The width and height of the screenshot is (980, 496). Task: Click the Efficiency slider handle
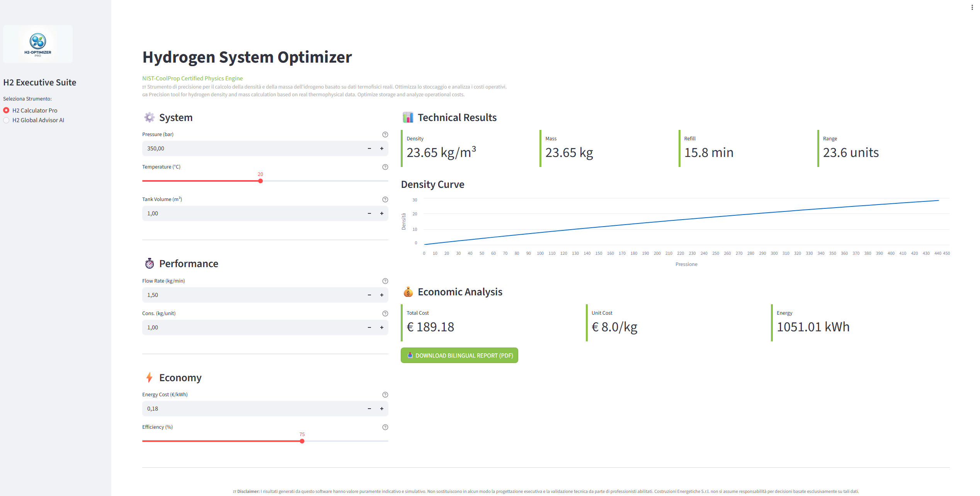tap(302, 441)
